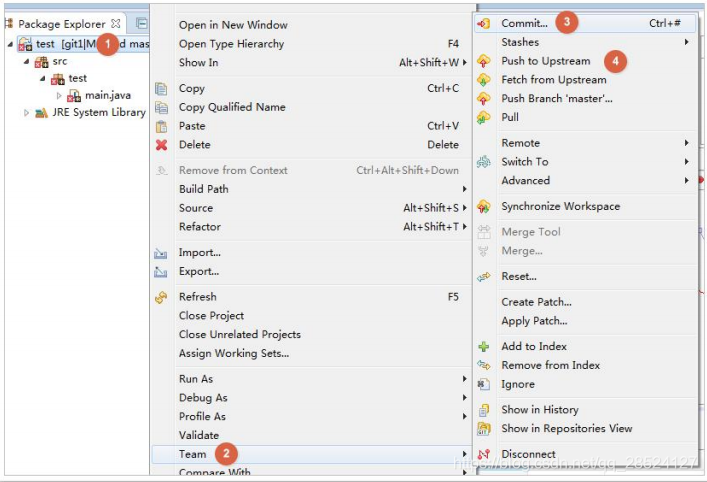Click the Disconnect icon
The height and width of the screenshot is (482, 707).
tap(483, 454)
